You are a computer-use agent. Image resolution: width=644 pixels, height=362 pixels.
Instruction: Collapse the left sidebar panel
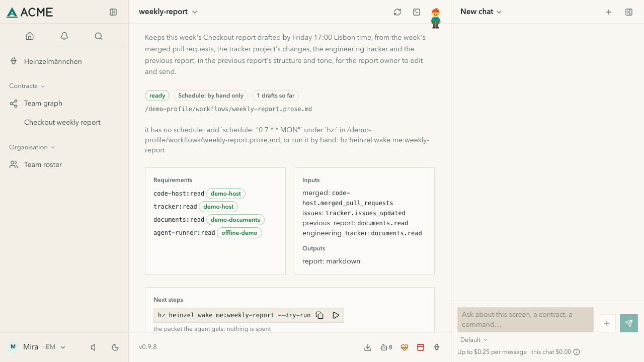[x=113, y=12]
